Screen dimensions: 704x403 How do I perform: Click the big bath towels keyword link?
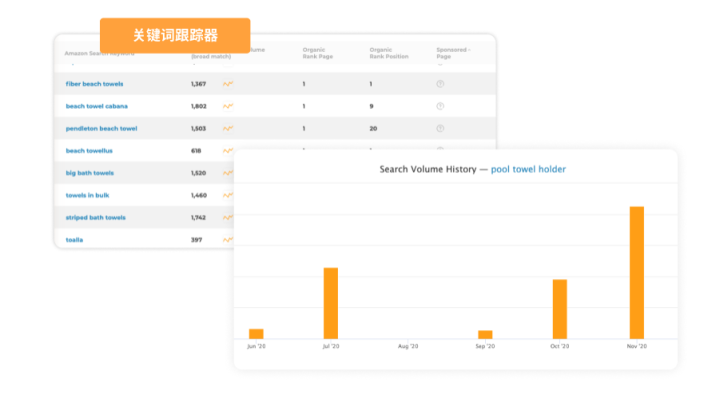(89, 173)
